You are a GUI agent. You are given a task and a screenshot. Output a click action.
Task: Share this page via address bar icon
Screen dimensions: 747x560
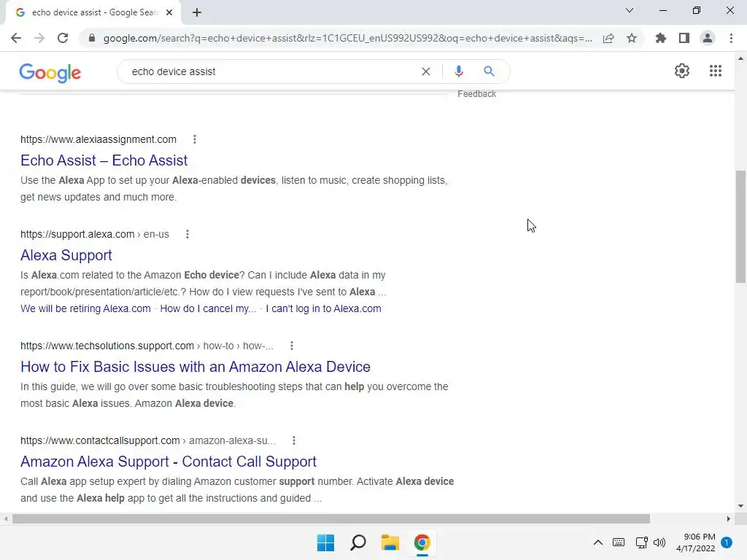(608, 38)
